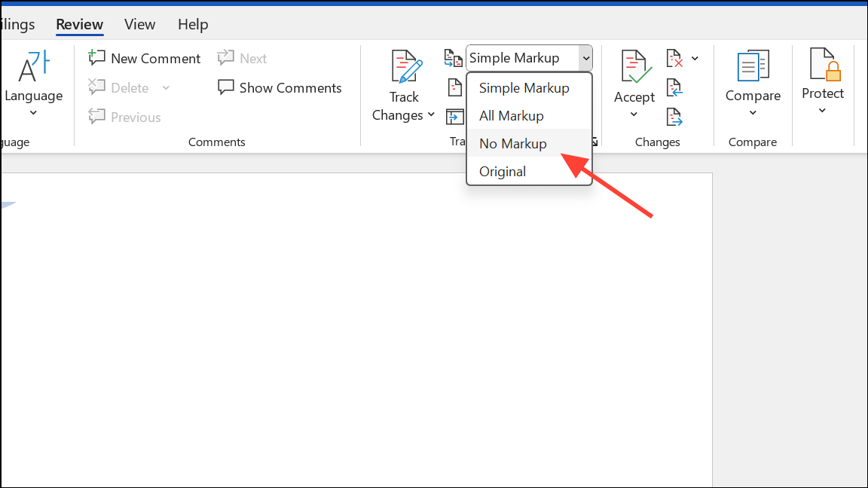Screen dimensions: 868x488
Task: Open the Reviewing Pane icon
Action: point(454,117)
